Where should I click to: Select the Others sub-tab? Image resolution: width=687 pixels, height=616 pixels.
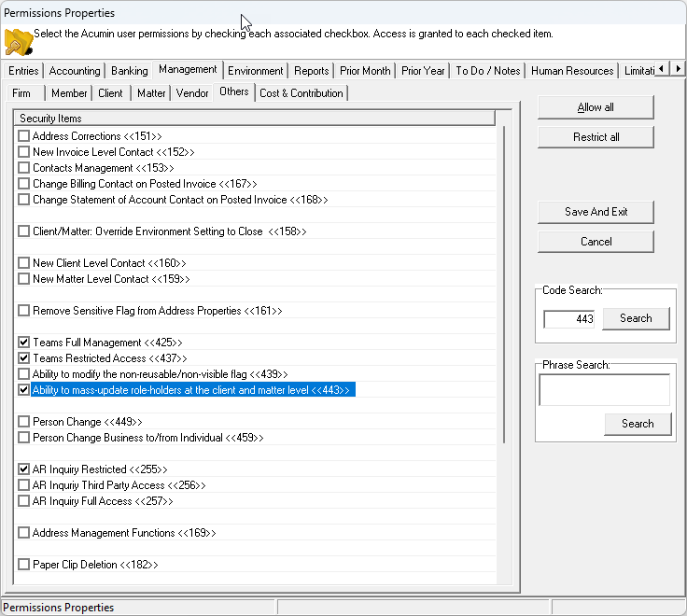(x=234, y=92)
